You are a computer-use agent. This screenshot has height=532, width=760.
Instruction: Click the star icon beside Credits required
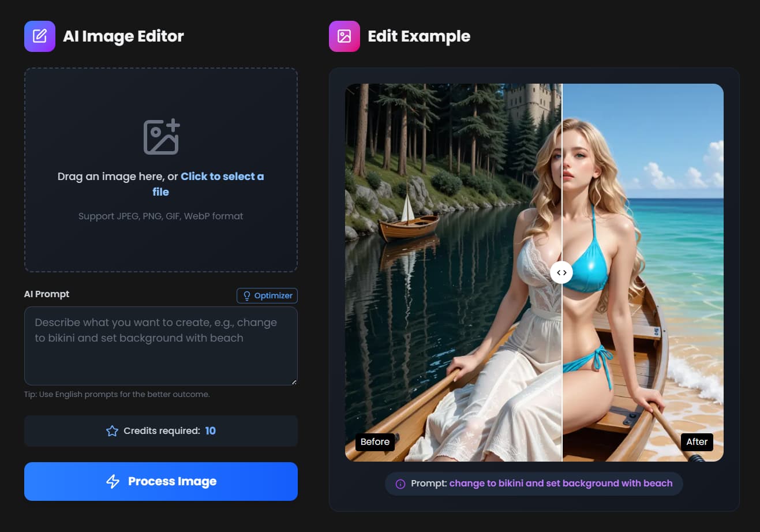(112, 431)
